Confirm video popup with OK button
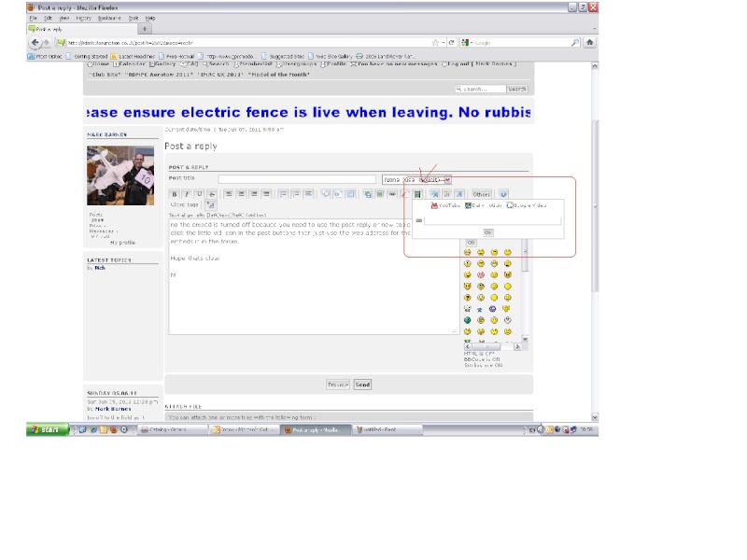This screenshot has width=747, height=560. click(487, 232)
